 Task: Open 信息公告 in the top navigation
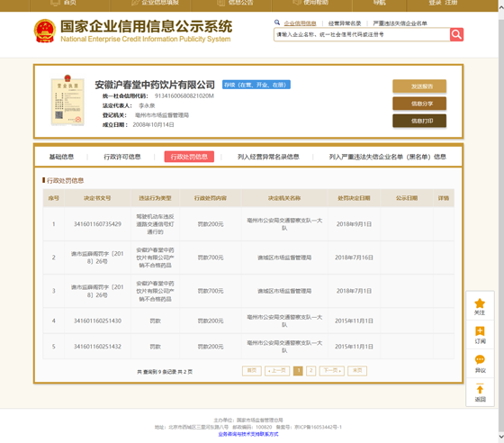click(x=236, y=3)
